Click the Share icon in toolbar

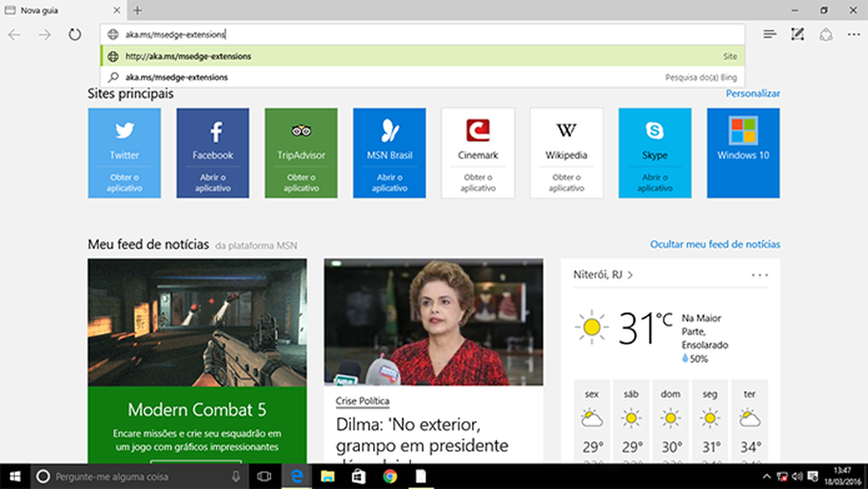[826, 34]
